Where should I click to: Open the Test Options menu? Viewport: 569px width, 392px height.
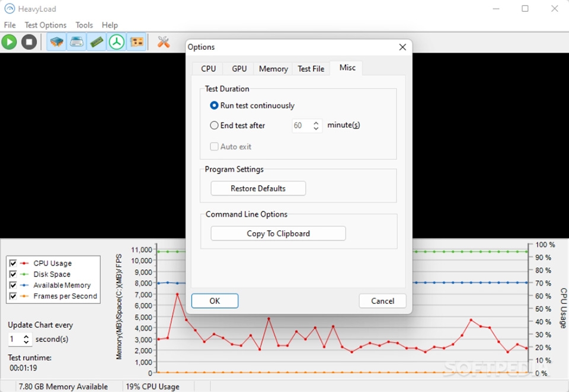(x=46, y=25)
